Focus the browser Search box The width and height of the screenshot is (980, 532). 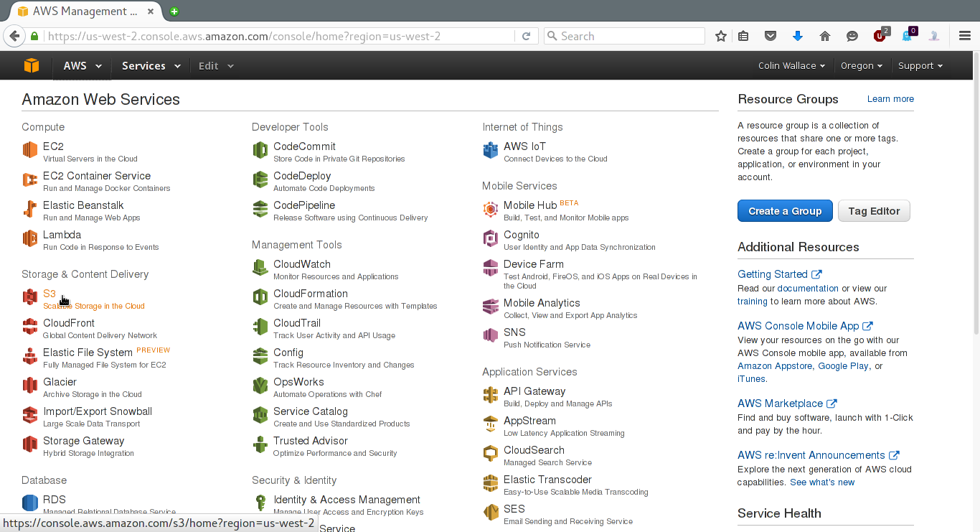pyautogui.click(x=624, y=36)
